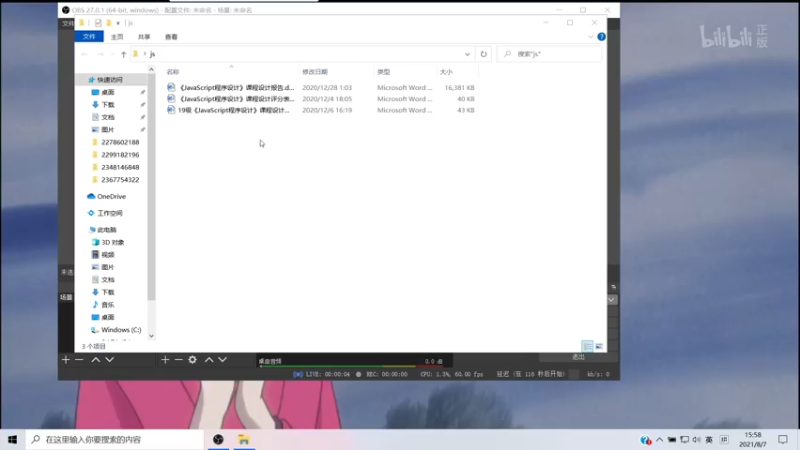This screenshot has height=450, width=800.
Task: Open quick access toolbar customize dropdown
Action: click(118, 23)
